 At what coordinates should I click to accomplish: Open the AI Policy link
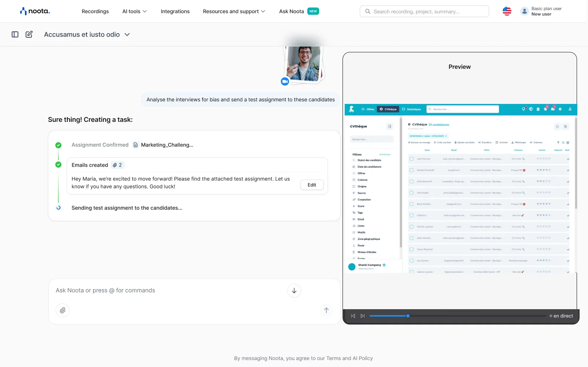(360, 358)
